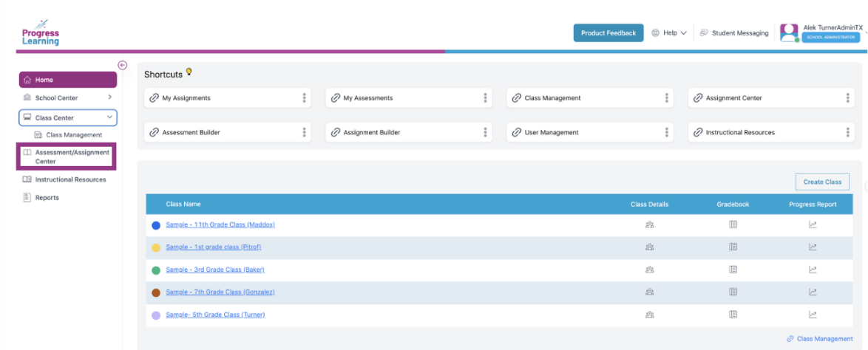Open the My Assessments shortcut

pos(409,98)
